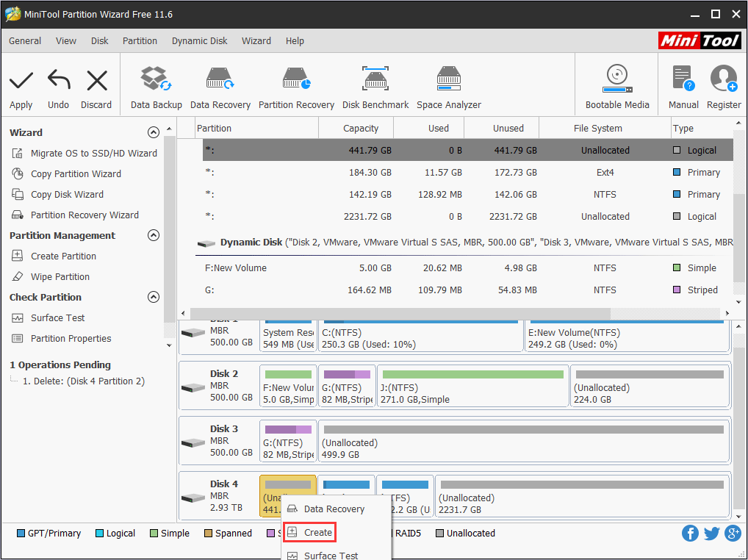Open Partition Recovery Wizard in sidebar
This screenshot has height=560, width=748.
coord(75,215)
